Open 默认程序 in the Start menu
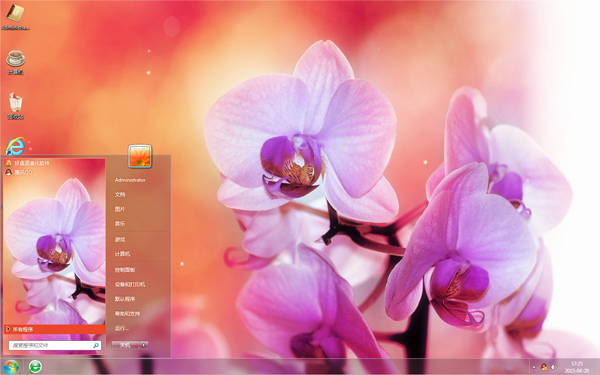Viewport: 600px width, 375px height. (x=125, y=299)
